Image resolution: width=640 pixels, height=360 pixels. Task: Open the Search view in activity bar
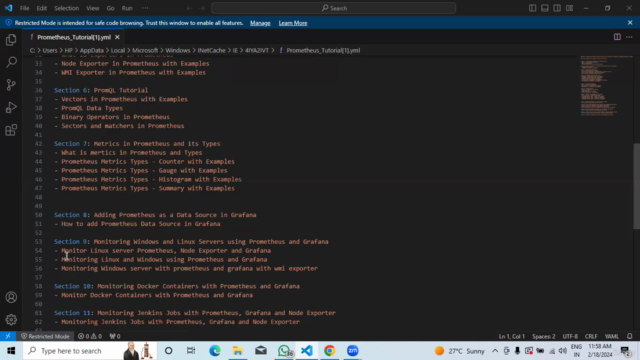pos(11,62)
